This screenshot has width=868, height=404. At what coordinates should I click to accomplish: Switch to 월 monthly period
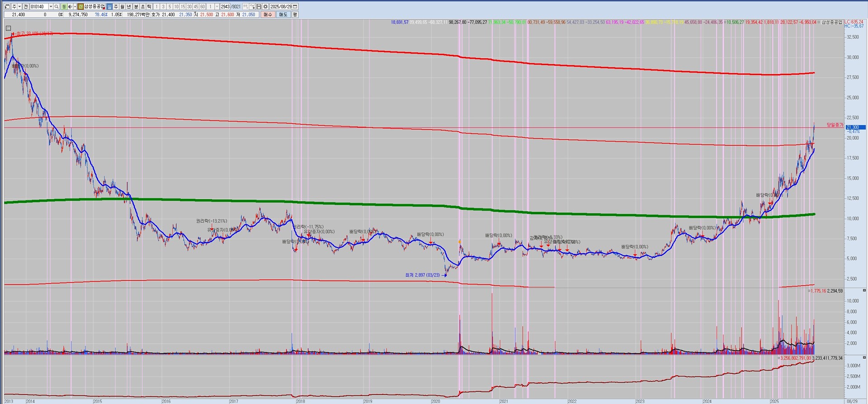point(123,7)
